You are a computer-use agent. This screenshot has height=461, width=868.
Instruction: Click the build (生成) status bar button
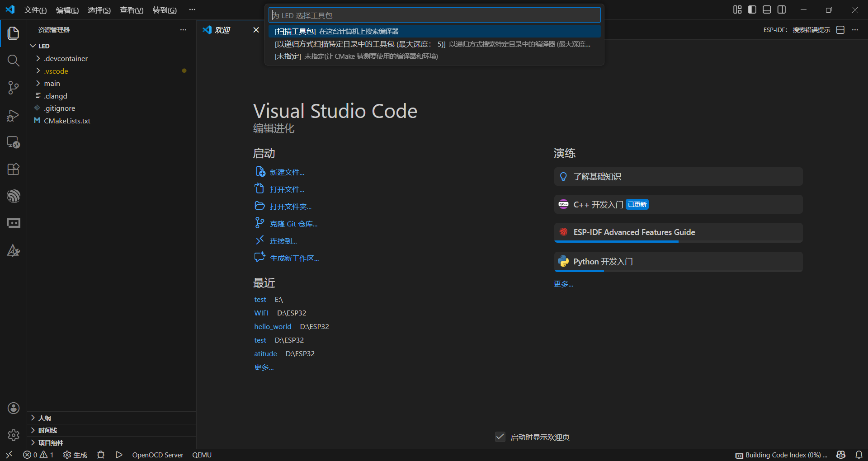coord(75,455)
